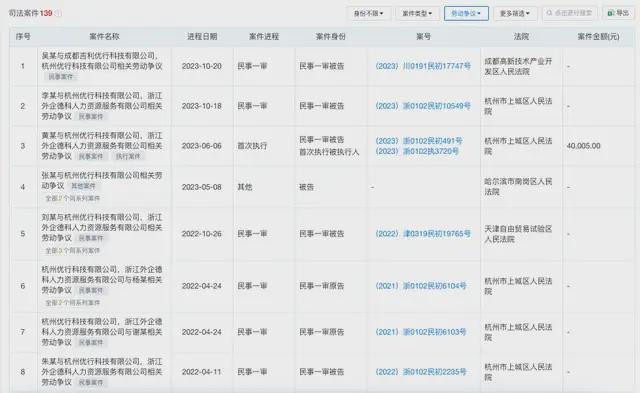The height and width of the screenshot is (393, 640).
Task: Click the Excel icon on 导出
Action: tap(611, 13)
